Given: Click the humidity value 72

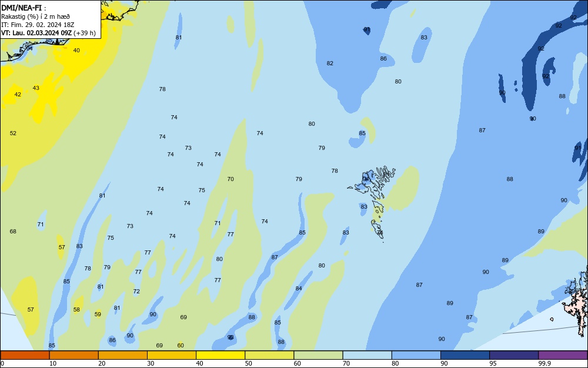Looking at the screenshot, I should [136, 291].
